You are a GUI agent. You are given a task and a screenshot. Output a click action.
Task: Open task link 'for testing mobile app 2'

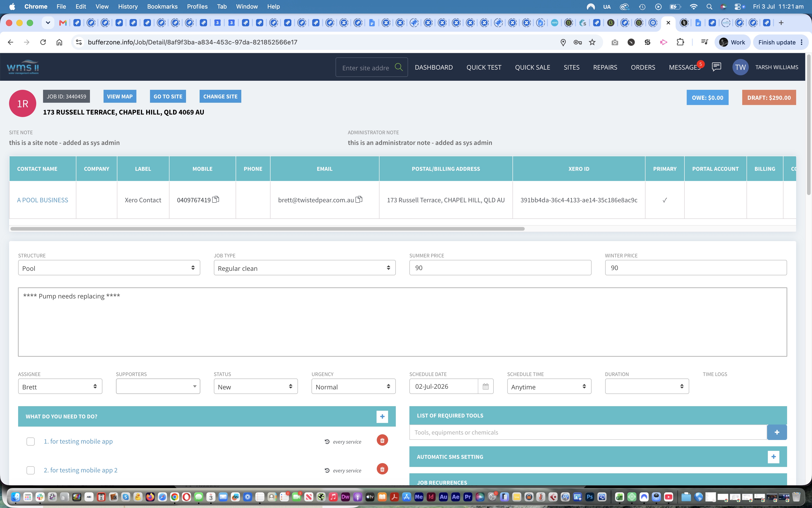point(80,470)
